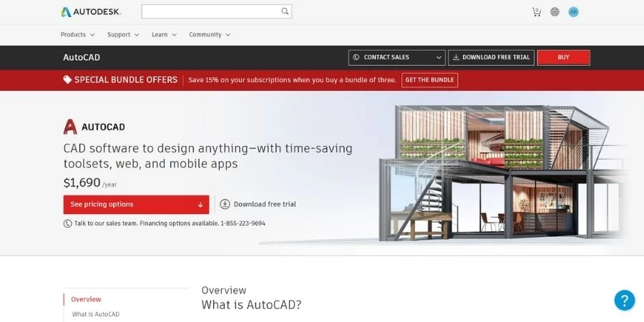Image resolution: width=644 pixels, height=322 pixels.
Task: Click the red Buy button
Action: 564,57
